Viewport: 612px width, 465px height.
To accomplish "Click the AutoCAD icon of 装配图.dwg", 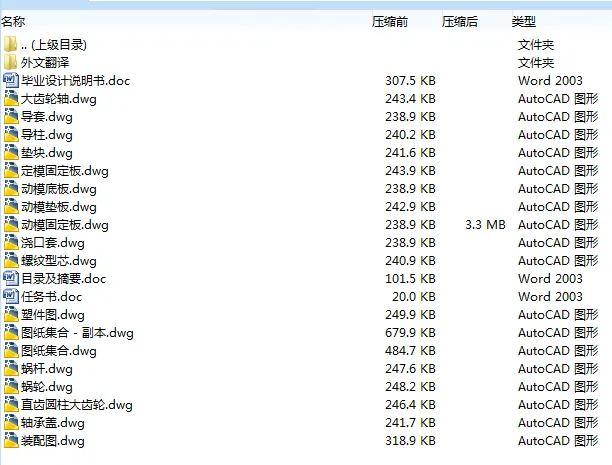I will point(11,440).
